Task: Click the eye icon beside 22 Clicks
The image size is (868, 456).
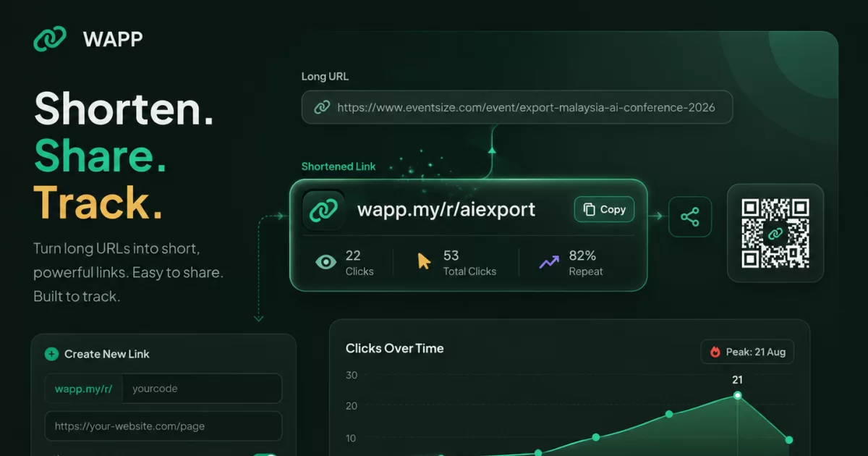Action: (x=326, y=262)
